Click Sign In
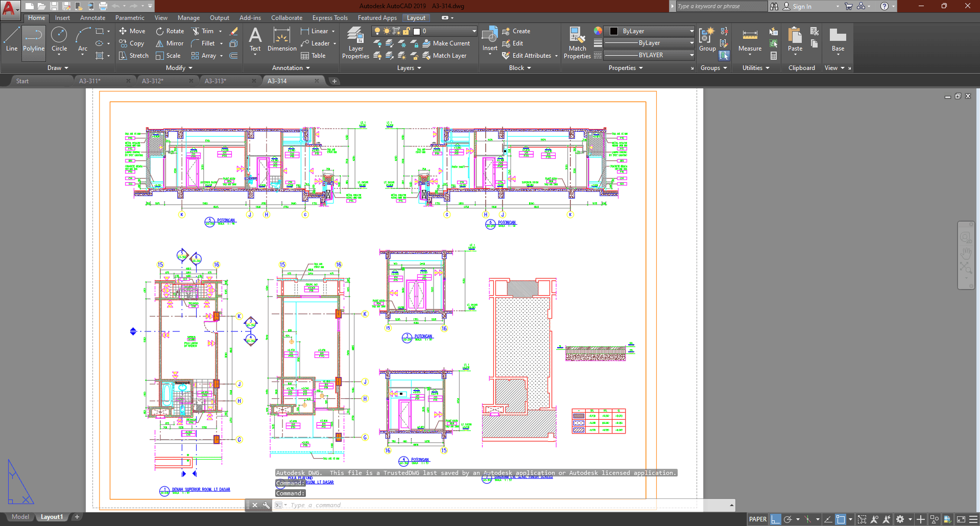The height and width of the screenshot is (526, 980). point(802,7)
